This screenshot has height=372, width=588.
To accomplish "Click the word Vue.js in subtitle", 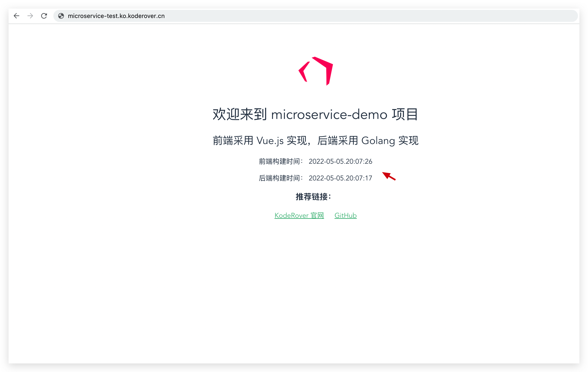I will pyautogui.click(x=270, y=141).
